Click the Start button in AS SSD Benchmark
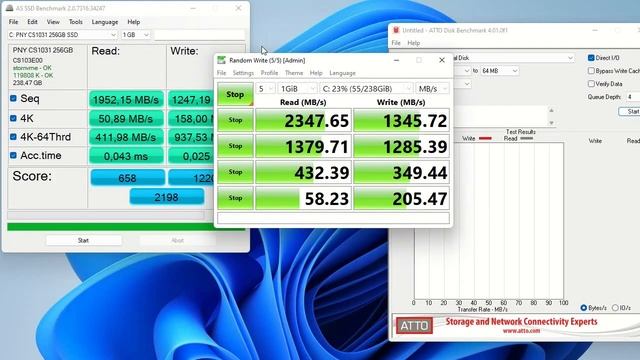 point(84,240)
